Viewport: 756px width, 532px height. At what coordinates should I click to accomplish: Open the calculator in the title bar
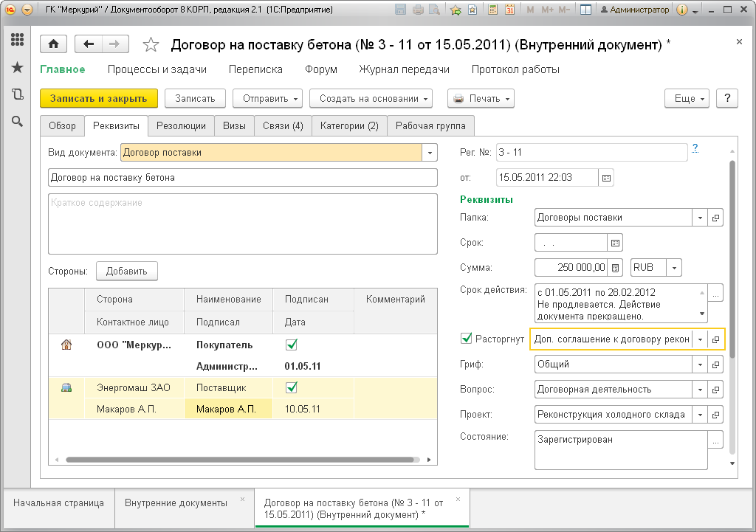(492, 10)
